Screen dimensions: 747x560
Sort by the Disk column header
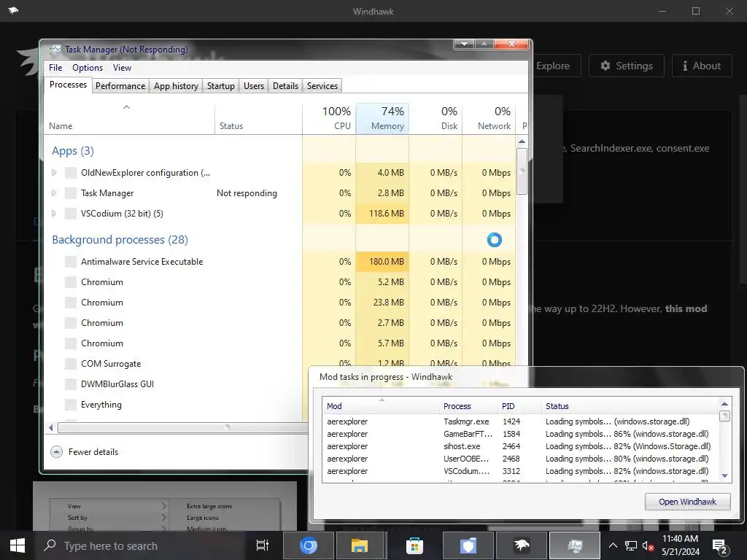(436, 119)
